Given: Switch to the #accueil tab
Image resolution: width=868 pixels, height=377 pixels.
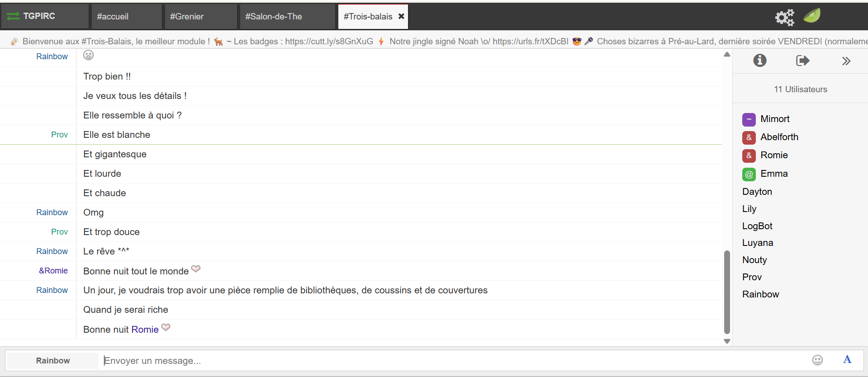Looking at the screenshot, I should pos(127,17).
